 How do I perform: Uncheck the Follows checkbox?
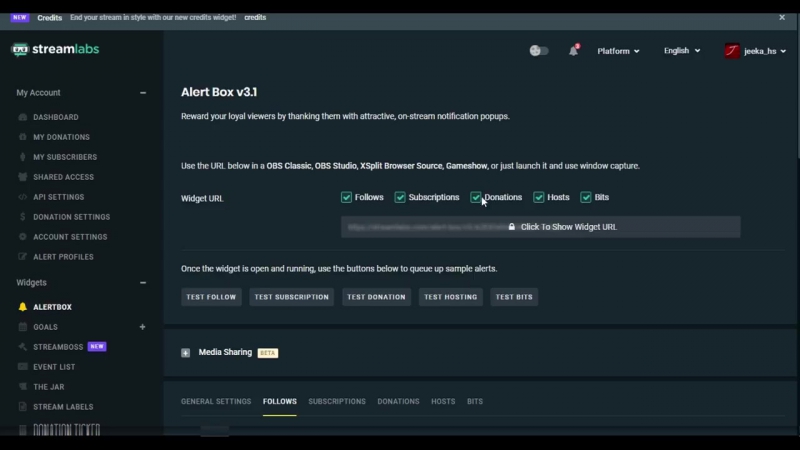click(346, 197)
